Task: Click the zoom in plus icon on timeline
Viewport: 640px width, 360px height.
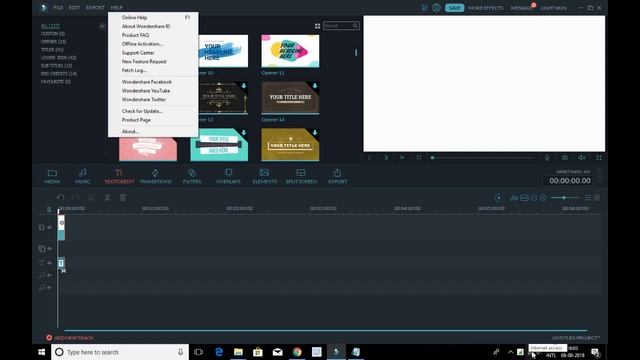Action: pos(543,198)
